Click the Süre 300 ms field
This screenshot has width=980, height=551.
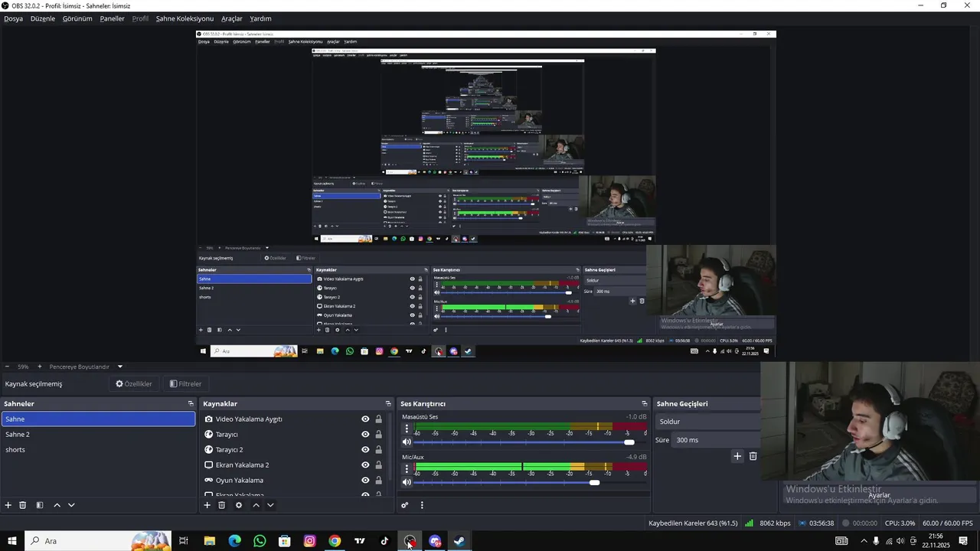tap(717, 440)
